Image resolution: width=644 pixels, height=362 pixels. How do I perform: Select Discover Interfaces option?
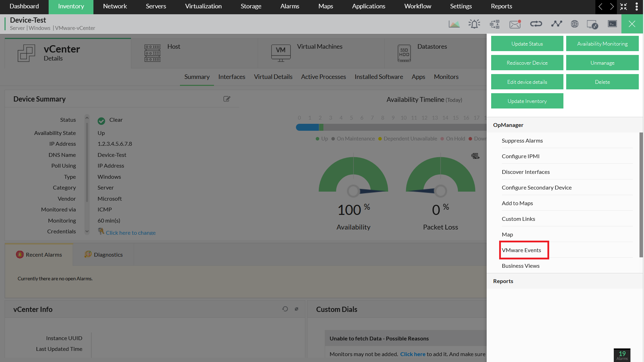567,172
